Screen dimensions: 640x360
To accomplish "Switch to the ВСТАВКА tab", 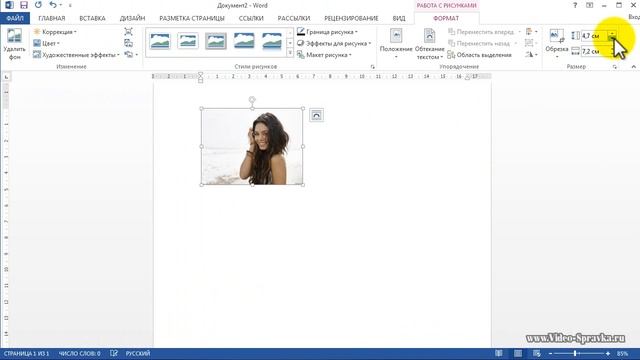I will tap(92, 18).
